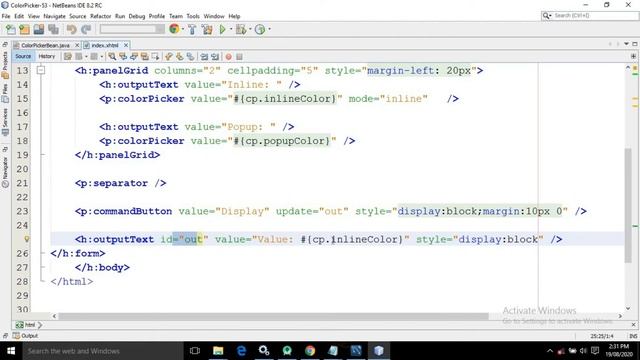Switch to the ColorPickerBean.java tab
This screenshot has width=640, height=360.
[x=45, y=45]
